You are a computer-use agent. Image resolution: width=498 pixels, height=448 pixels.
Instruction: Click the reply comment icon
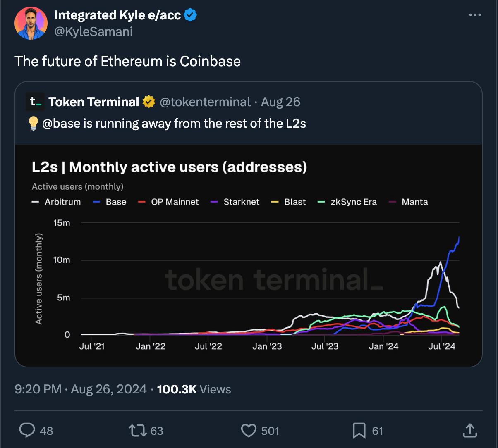coord(27,431)
